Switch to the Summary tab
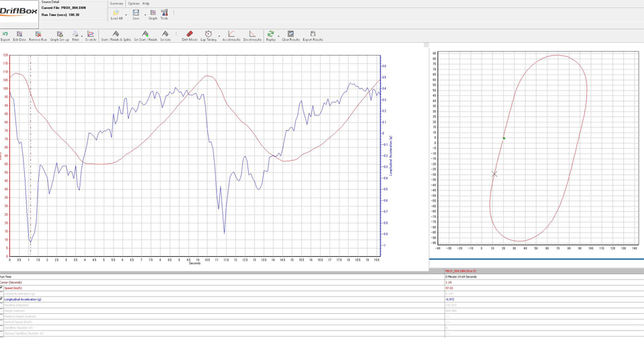Viewport: 644px width, 338px height. tap(117, 3)
